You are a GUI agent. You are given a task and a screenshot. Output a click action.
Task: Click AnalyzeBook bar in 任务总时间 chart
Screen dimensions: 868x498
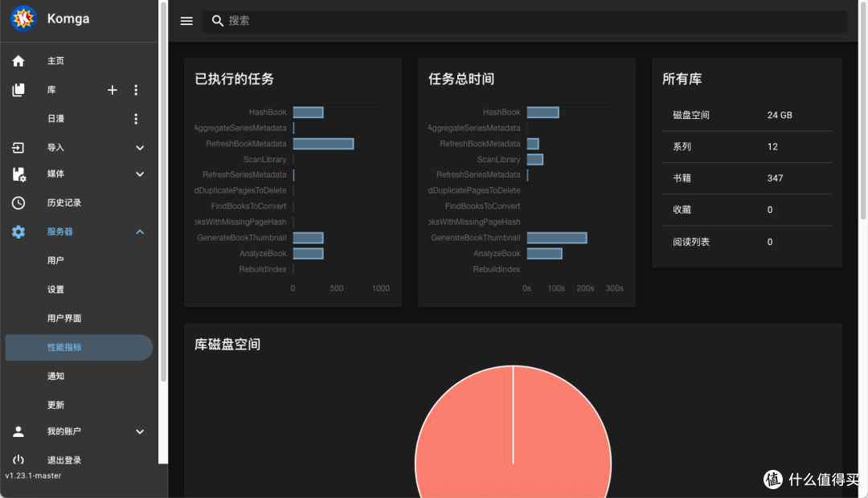pyautogui.click(x=544, y=254)
